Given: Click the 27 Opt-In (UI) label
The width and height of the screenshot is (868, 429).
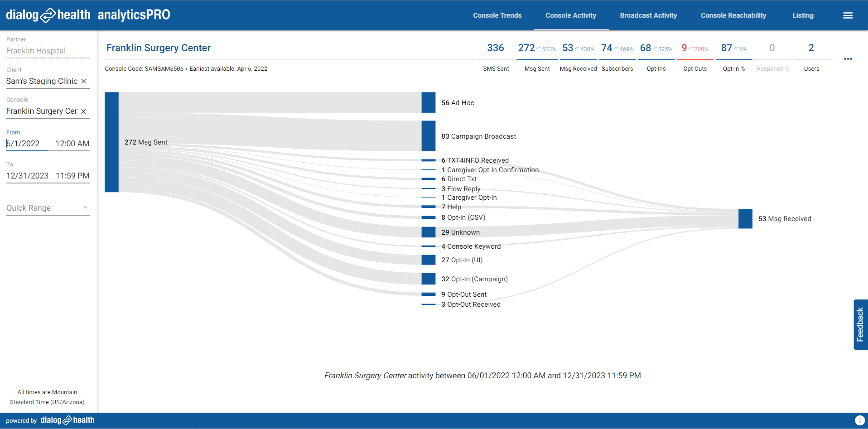Looking at the screenshot, I should 462,260.
